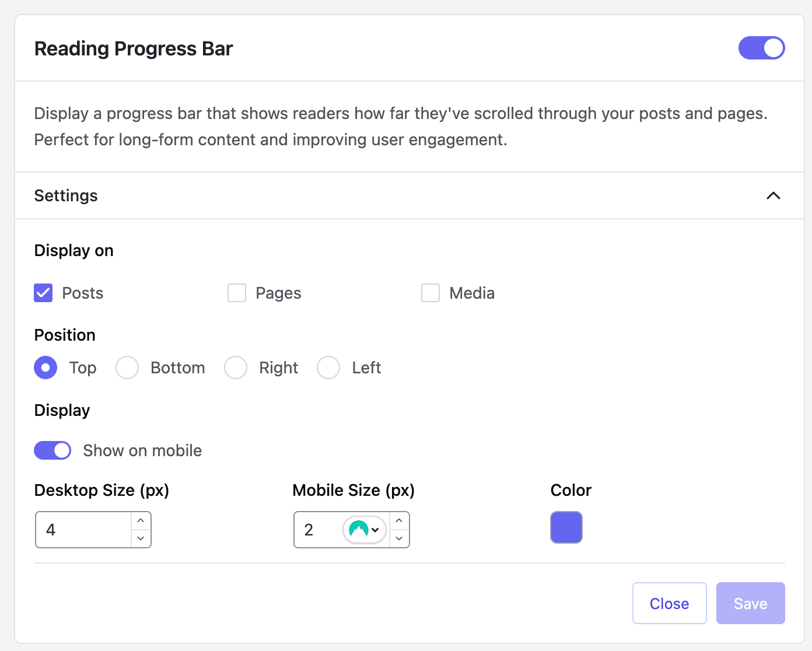
Task: Turn off Show on mobile toggle
Action: pyautogui.click(x=52, y=450)
